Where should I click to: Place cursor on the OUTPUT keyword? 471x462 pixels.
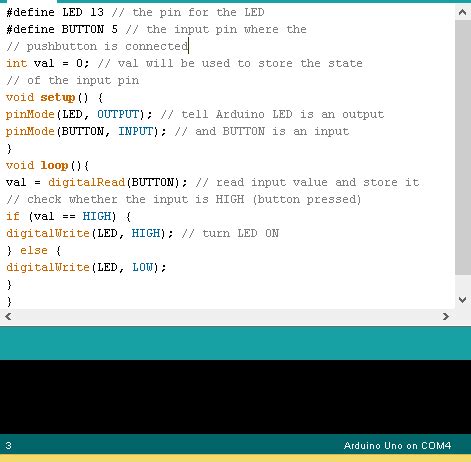click(x=118, y=114)
